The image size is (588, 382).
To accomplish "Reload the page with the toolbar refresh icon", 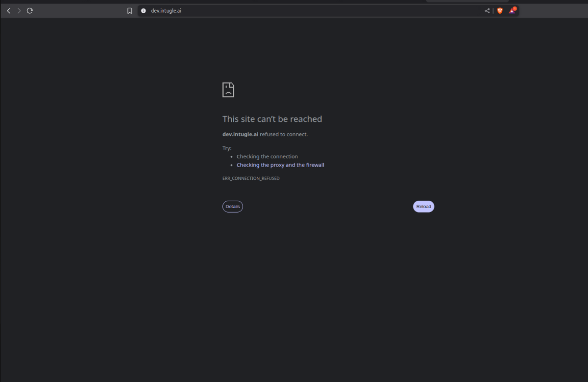I will pyautogui.click(x=30, y=11).
